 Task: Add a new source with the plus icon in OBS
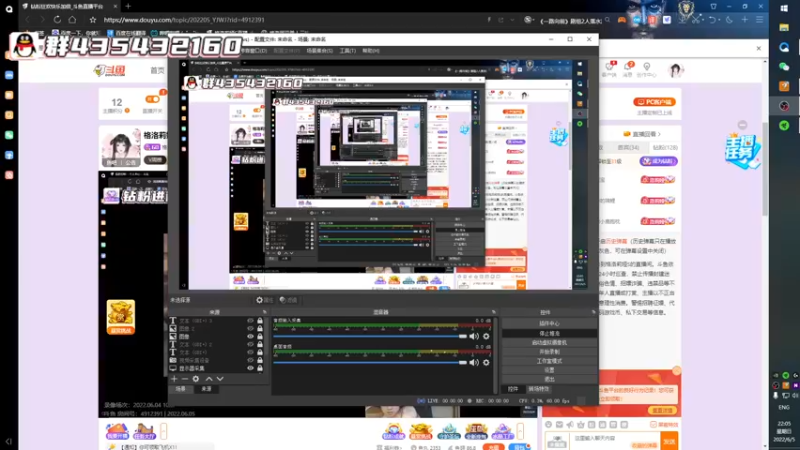(174, 379)
